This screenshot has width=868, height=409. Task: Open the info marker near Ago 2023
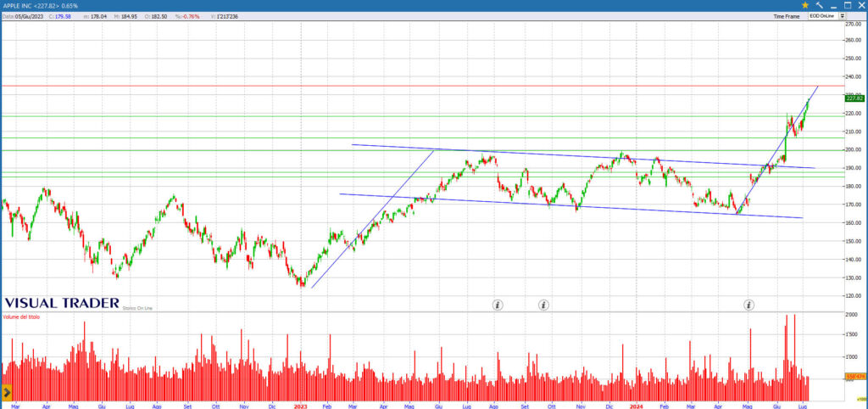[498, 305]
